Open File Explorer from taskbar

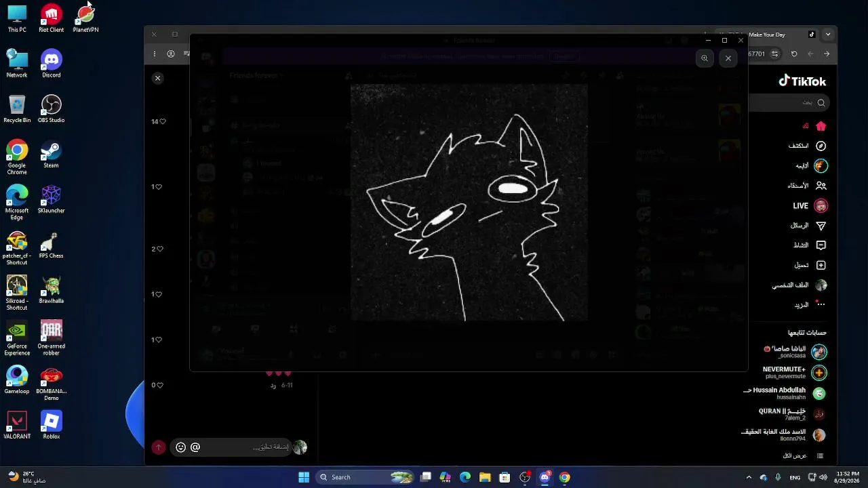485,477
